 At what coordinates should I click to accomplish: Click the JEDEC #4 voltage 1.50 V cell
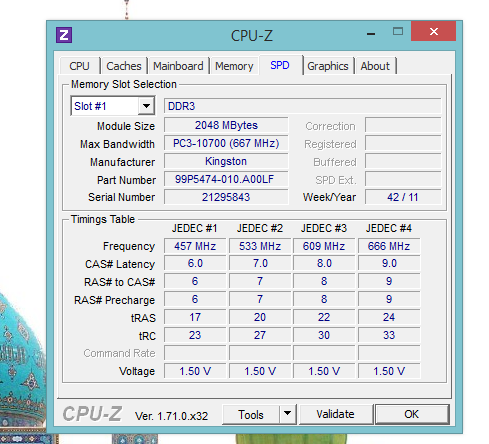click(x=389, y=371)
